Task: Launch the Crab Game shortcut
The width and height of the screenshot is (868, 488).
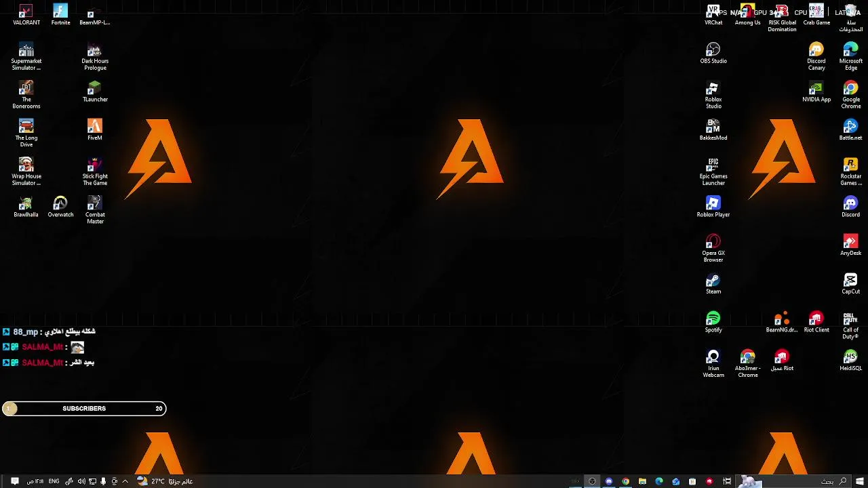Action: (x=816, y=15)
